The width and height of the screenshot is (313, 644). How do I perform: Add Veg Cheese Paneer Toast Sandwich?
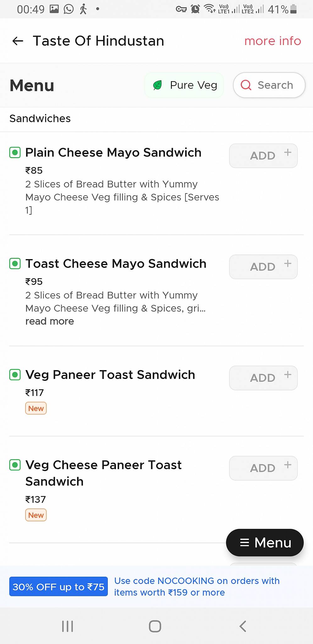pyautogui.click(x=263, y=468)
